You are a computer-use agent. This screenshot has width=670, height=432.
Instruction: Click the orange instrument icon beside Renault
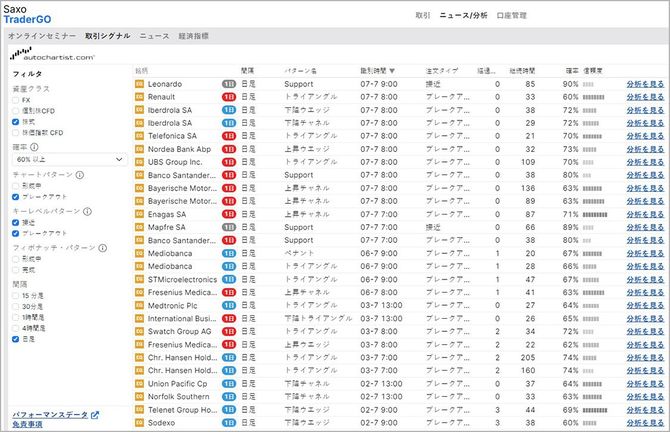(139, 97)
